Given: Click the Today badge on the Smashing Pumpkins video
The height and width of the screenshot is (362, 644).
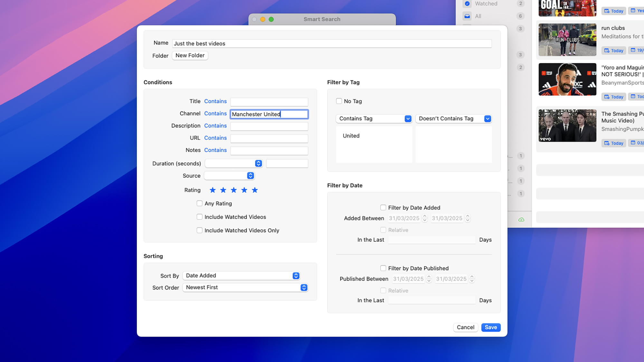Looking at the screenshot, I should [x=614, y=143].
